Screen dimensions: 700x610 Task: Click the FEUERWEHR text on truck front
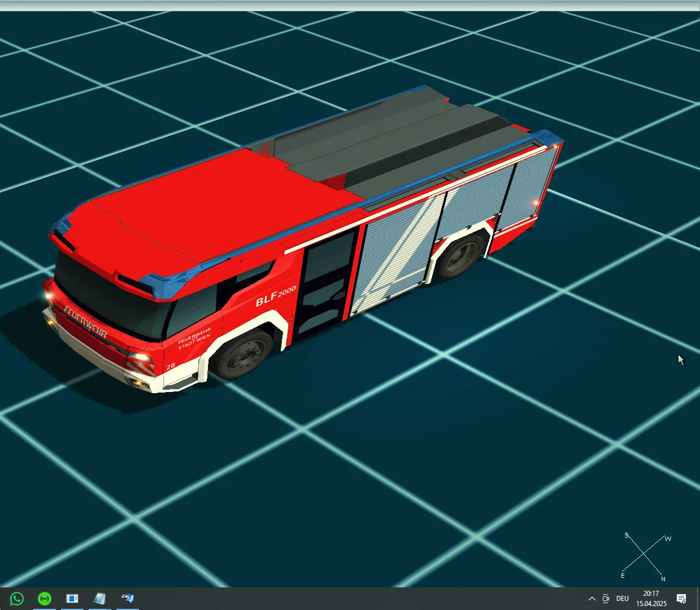[x=85, y=321]
